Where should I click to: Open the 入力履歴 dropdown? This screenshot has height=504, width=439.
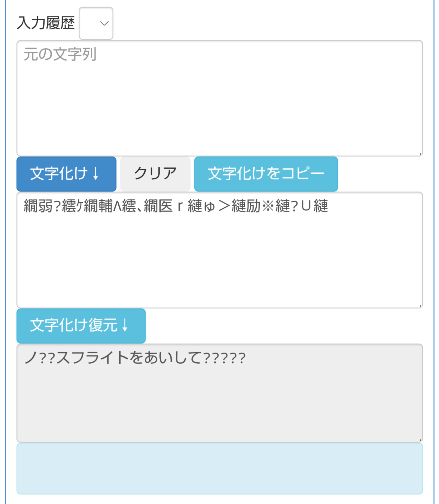pyautogui.click(x=96, y=23)
